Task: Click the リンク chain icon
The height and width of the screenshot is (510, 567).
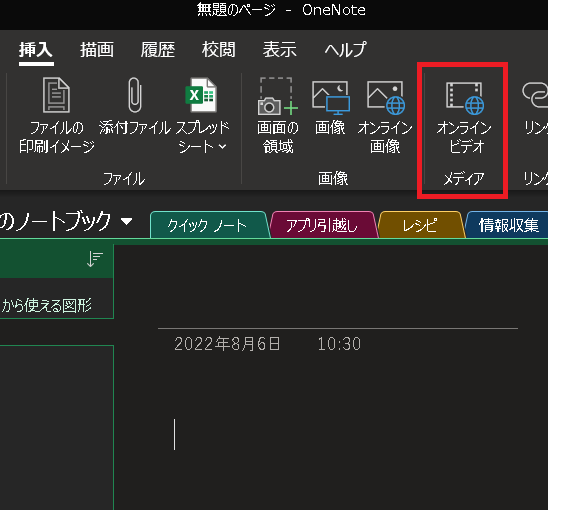Action: pos(535,95)
